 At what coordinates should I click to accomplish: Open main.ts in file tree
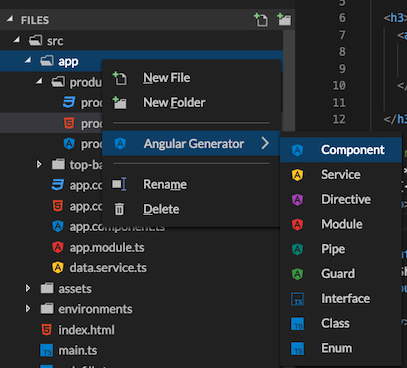point(78,350)
